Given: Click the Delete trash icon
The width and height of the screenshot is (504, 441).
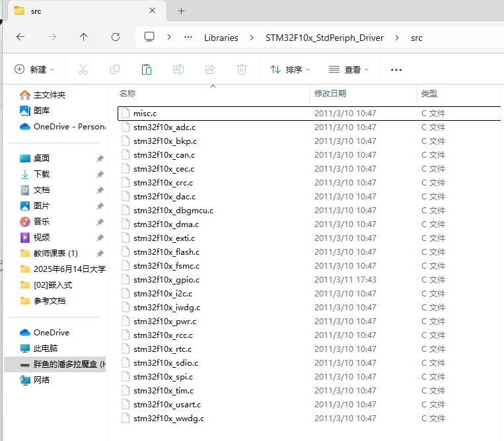Looking at the screenshot, I should [x=242, y=69].
